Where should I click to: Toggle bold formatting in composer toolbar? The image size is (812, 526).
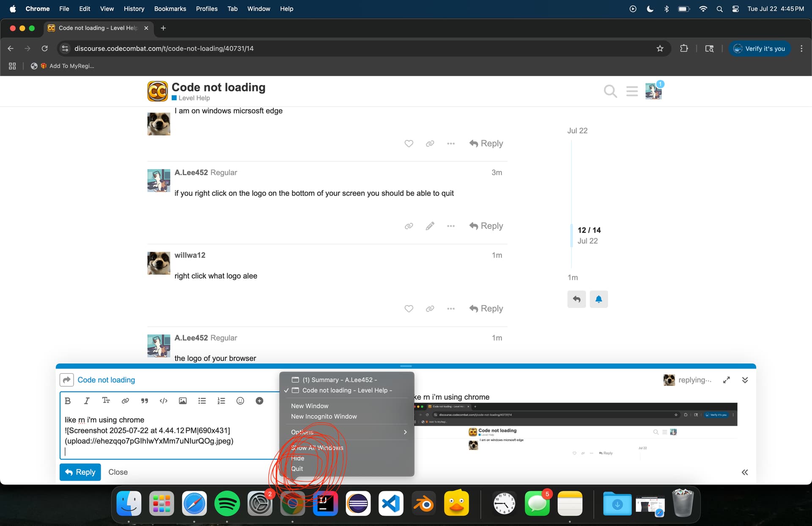click(x=68, y=401)
